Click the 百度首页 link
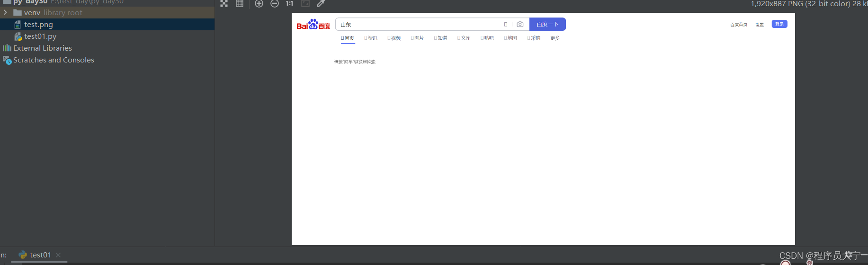The height and width of the screenshot is (265, 868). (x=739, y=25)
